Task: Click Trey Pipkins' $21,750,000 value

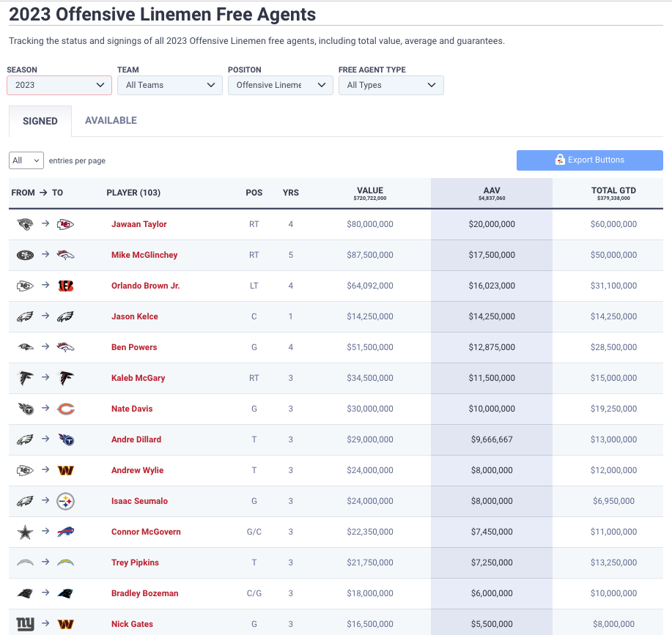Action: click(x=370, y=562)
